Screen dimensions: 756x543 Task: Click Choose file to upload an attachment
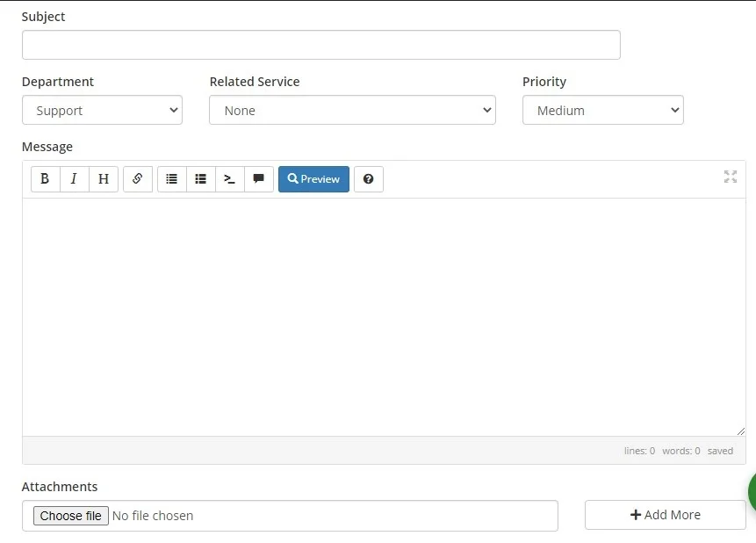(70, 516)
